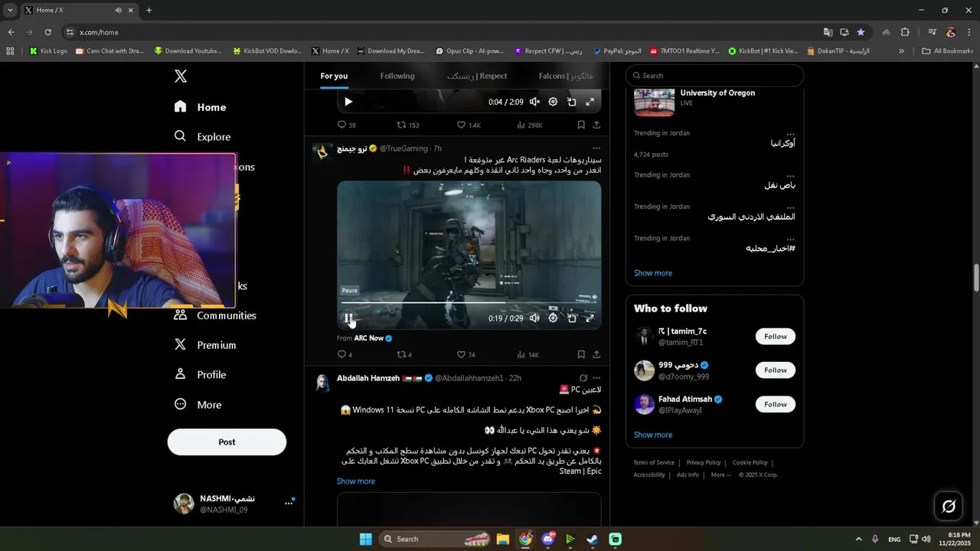Open NASHMI account switcher dots
This screenshot has width=980, height=551.
coord(289,503)
